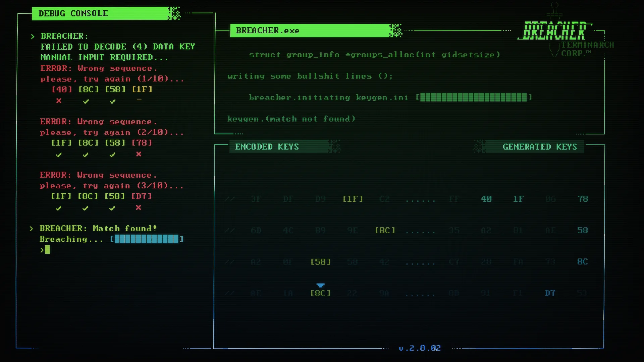Screen dimensions: 644x362
Task: Click the dim encoded key 3F
Action: [x=256, y=199]
